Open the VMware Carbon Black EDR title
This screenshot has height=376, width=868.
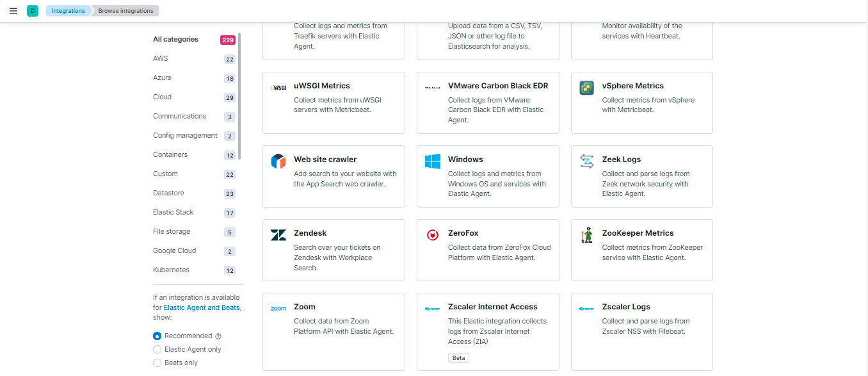[x=498, y=86]
